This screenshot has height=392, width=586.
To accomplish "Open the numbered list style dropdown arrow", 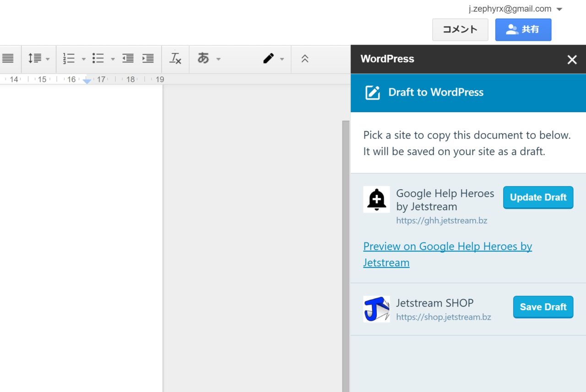I will 83,59.
